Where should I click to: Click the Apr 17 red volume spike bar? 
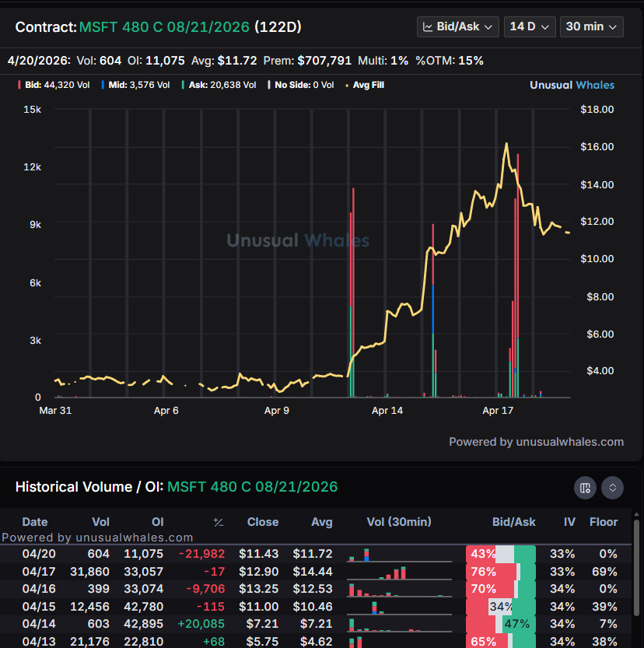click(x=517, y=275)
